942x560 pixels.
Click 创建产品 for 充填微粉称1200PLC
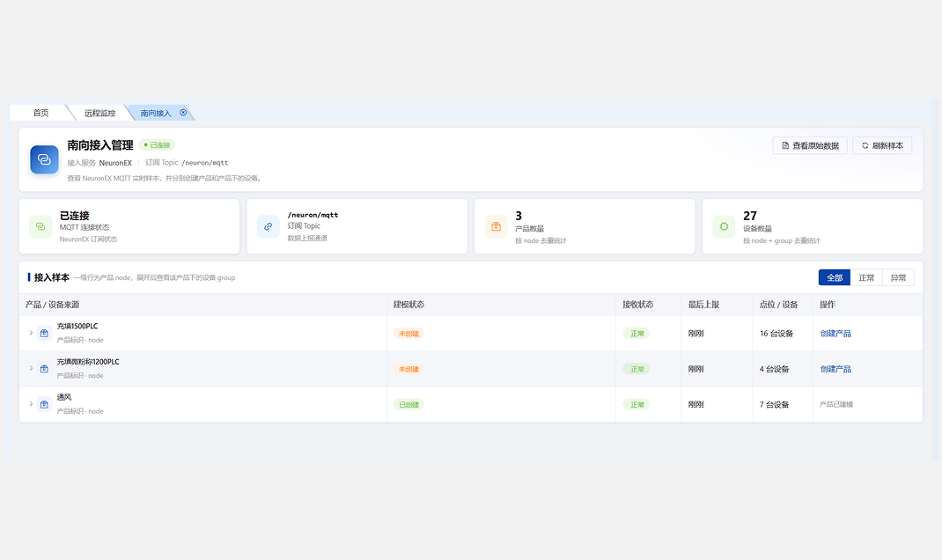pyautogui.click(x=835, y=369)
